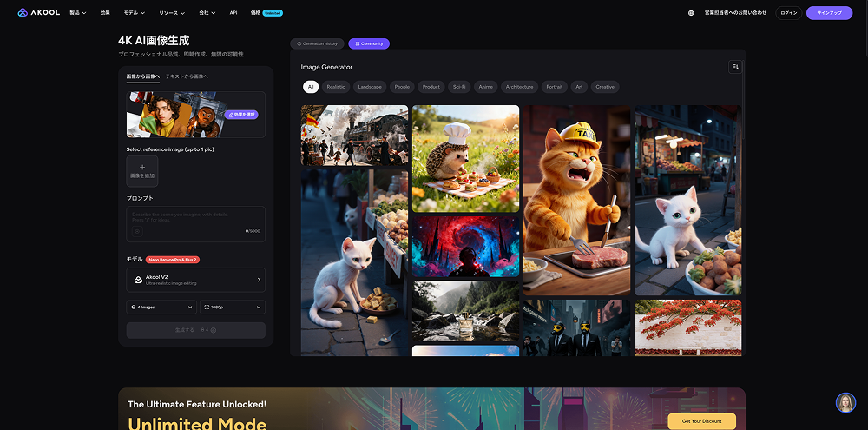Expand the 4 Images count dropdown

[161, 307]
